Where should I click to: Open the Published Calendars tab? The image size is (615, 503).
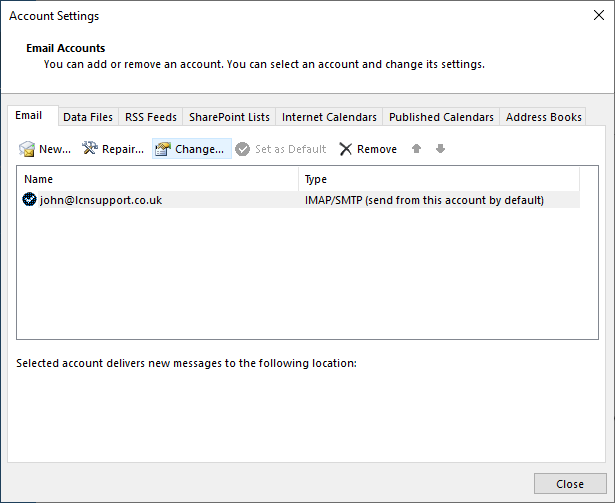click(441, 117)
